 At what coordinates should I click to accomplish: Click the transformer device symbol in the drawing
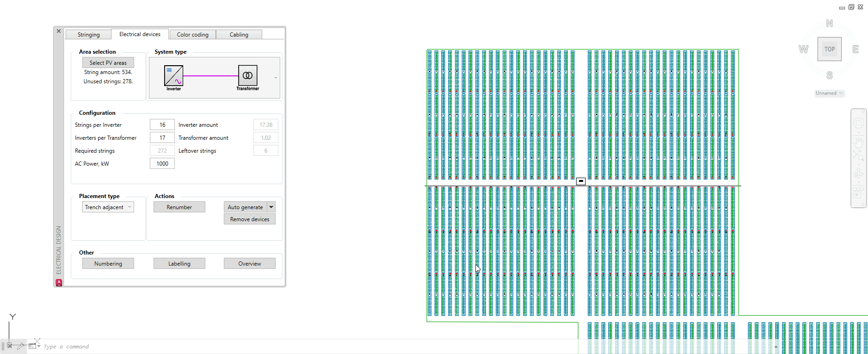point(581,181)
